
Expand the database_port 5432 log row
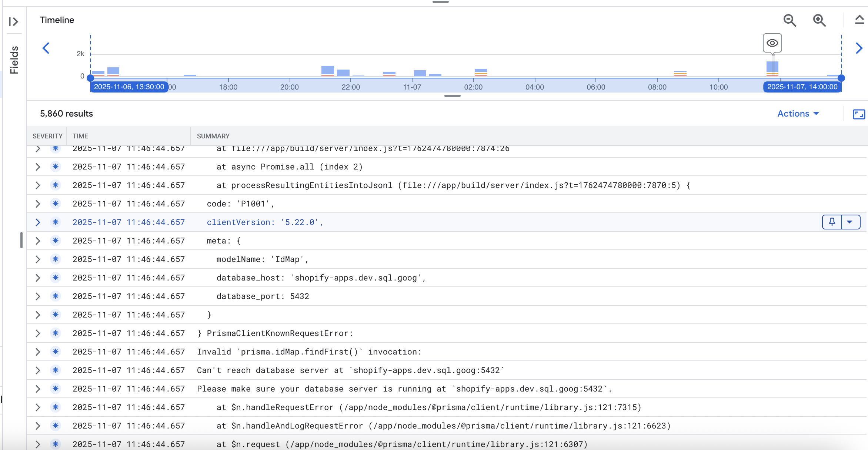pyautogui.click(x=38, y=296)
